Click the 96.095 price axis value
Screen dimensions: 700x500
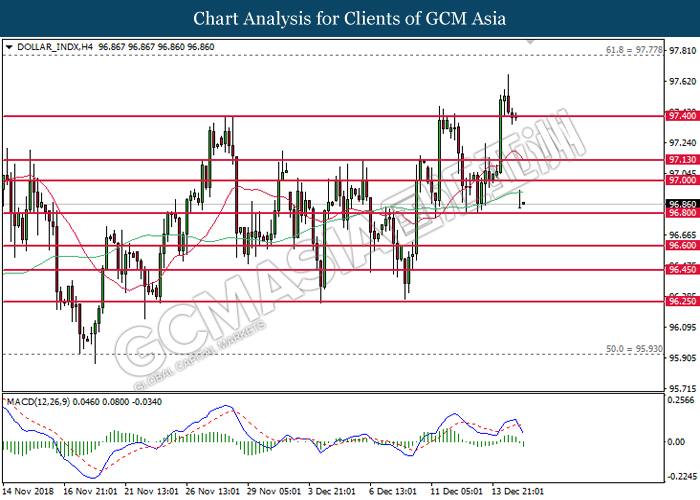(x=683, y=328)
